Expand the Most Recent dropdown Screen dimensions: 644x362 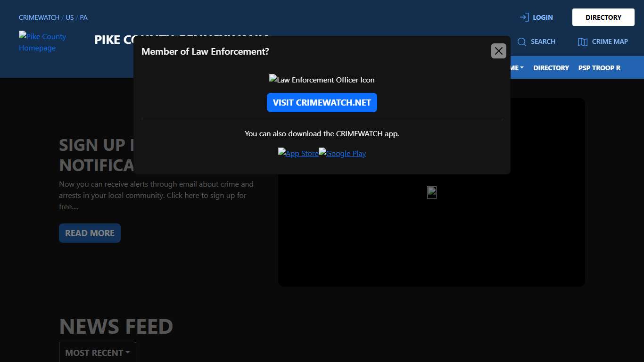pos(97,353)
